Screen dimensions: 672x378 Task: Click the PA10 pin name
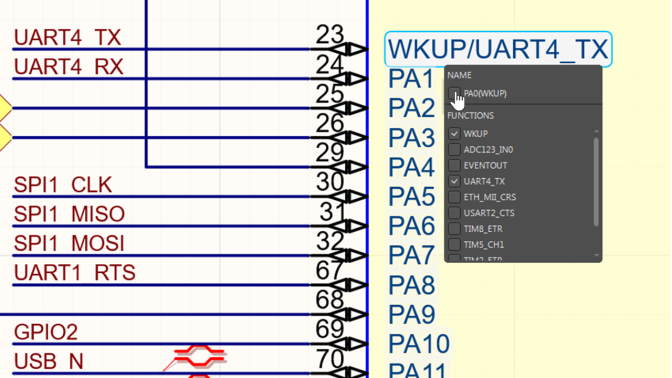pyautogui.click(x=419, y=344)
